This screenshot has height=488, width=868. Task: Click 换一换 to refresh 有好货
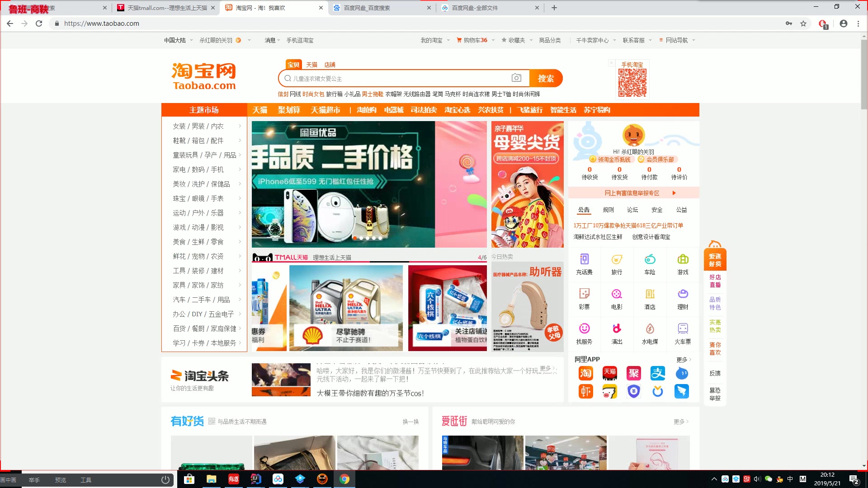click(410, 422)
